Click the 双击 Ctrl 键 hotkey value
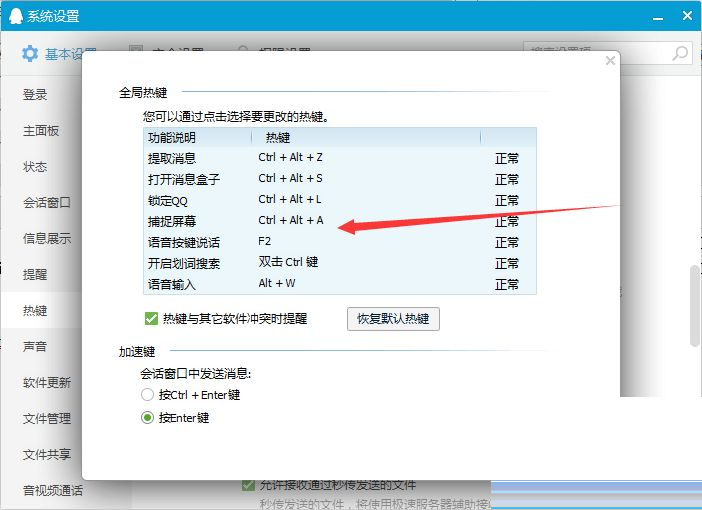This screenshot has width=702, height=510. tap(288, 262)
